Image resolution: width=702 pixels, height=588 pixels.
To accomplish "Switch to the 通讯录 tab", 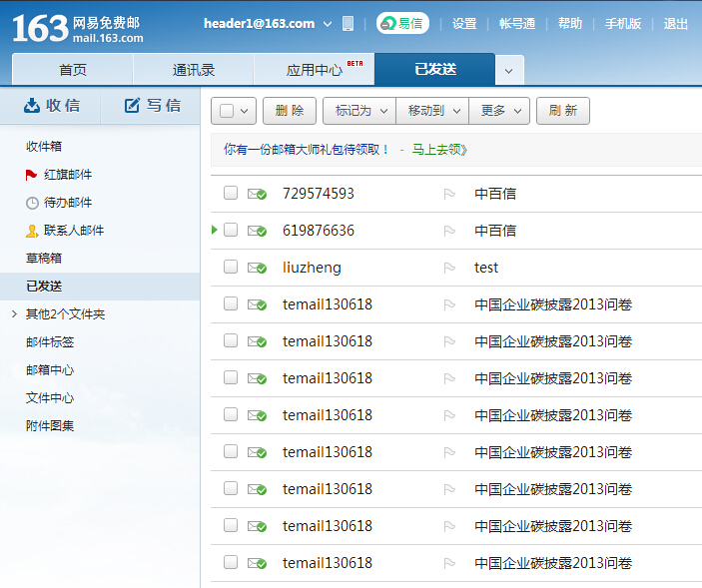I will click(x=194, y=69).
